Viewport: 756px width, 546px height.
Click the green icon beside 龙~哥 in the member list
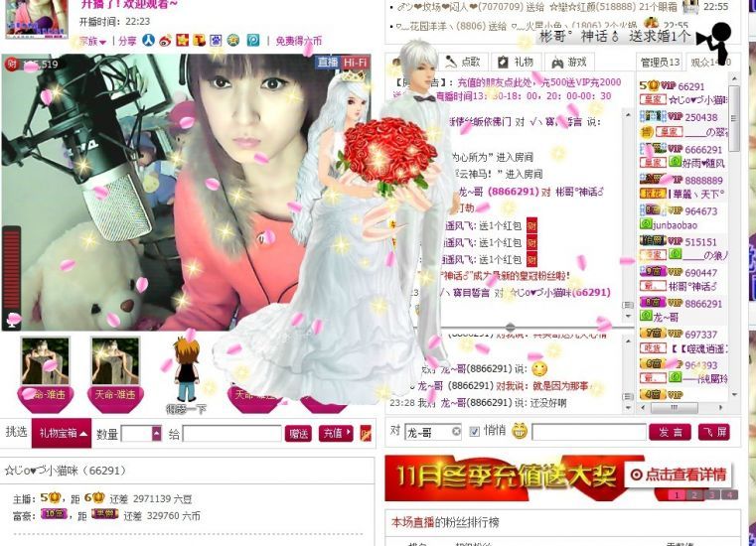[x=646, y=316]
